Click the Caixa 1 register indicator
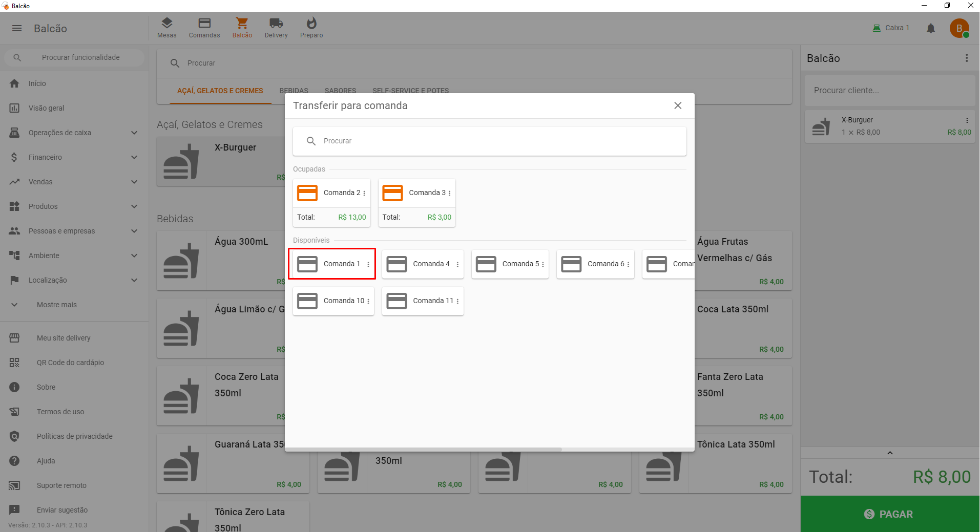 pyautogui.click(x=891, y=28)
